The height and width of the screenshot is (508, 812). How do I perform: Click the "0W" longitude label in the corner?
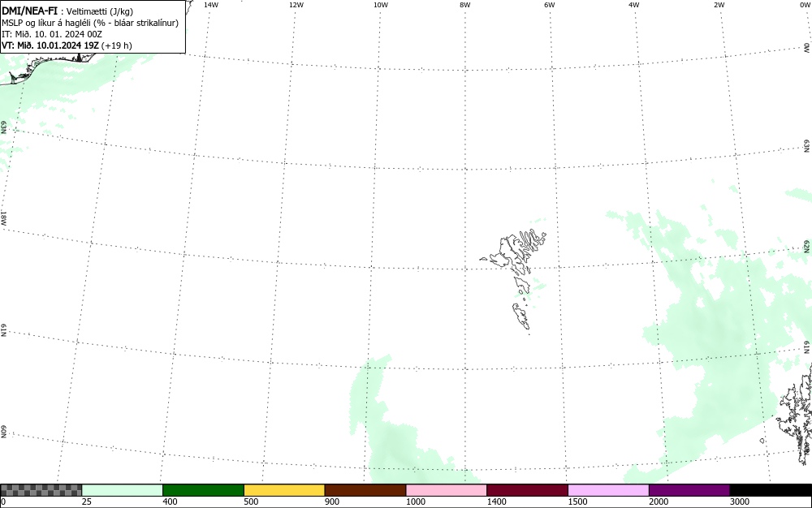(804, 5)
